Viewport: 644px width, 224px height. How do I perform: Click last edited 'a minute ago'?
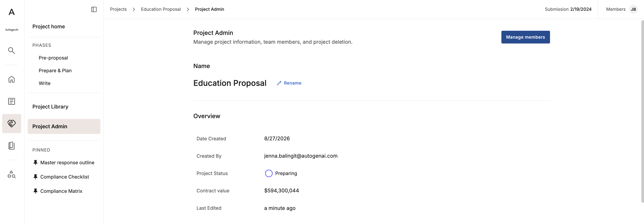[280, 208]
